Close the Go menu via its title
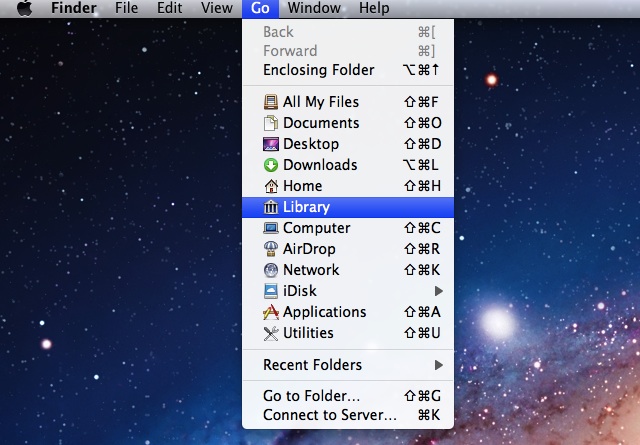 (x=260, y=9)
